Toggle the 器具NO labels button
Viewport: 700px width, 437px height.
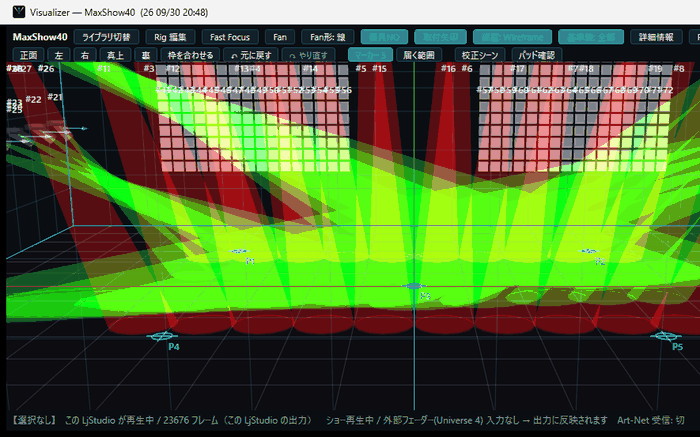(384, 37)
